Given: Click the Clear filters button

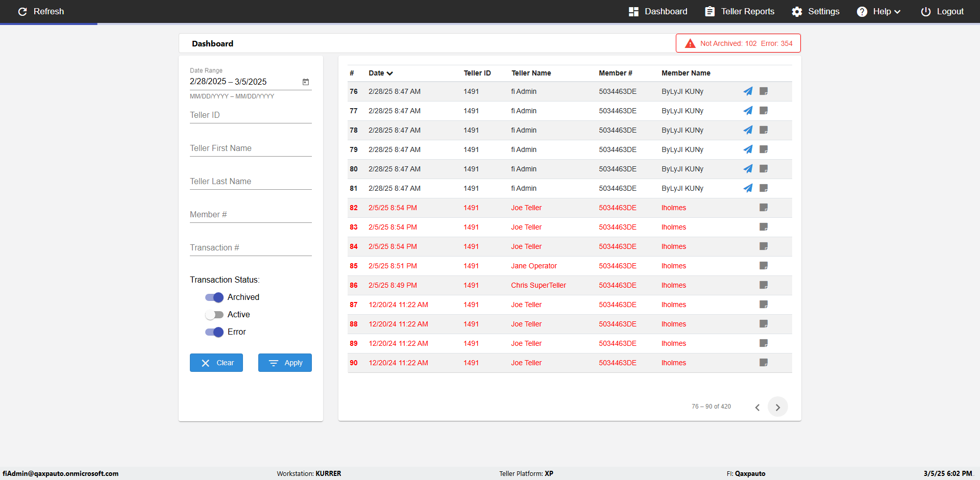Looking at the screenshot, I should coord(216,363).
